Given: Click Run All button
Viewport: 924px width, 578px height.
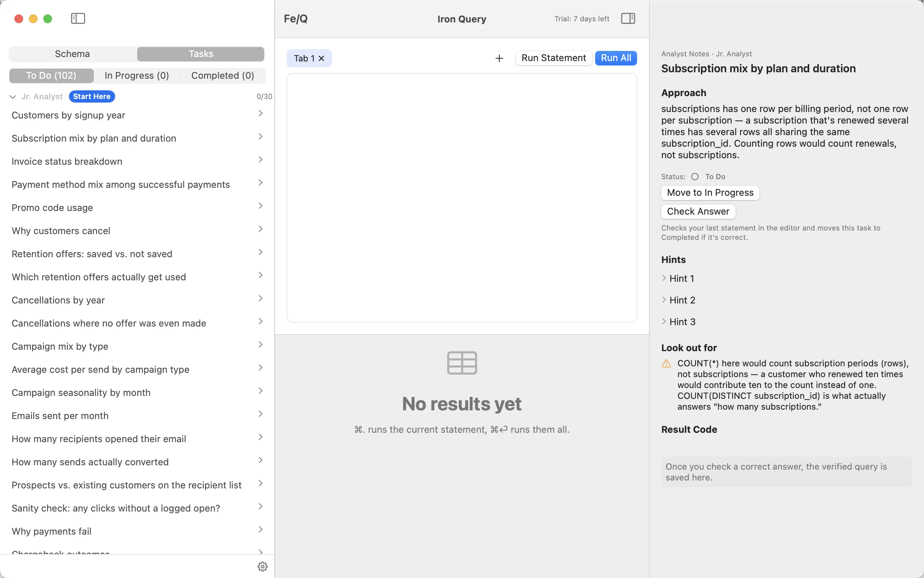Looking at the screenshot, I should tap(616, 58).
